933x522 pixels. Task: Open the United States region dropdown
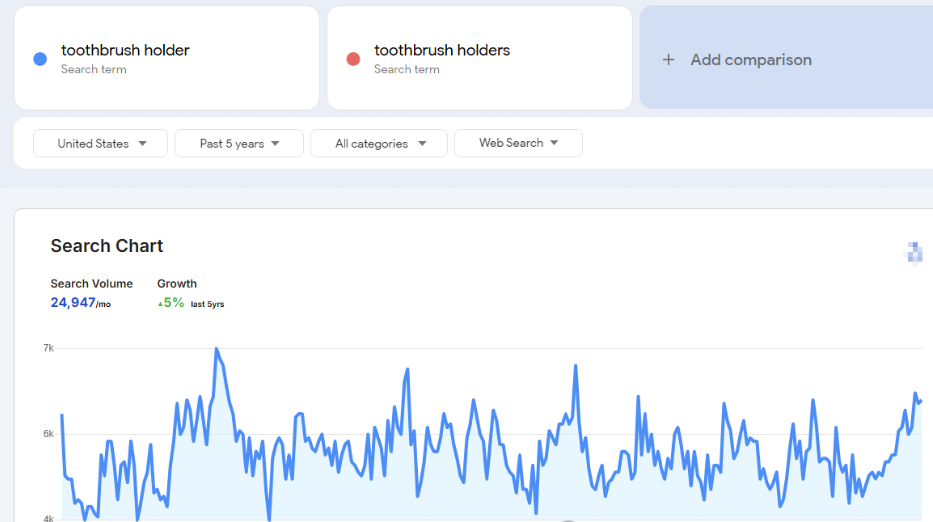101,143
